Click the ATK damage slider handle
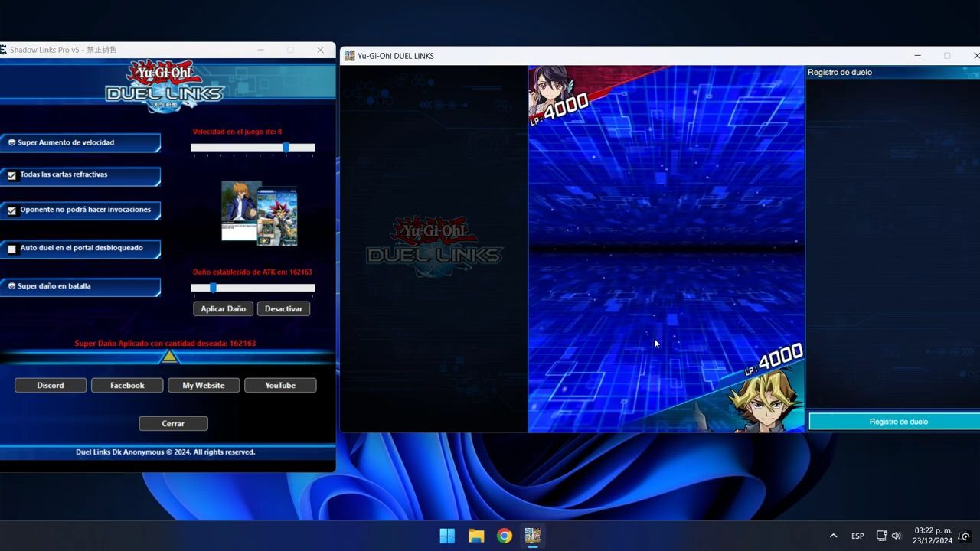Image resolution: width=980 pixels, height=551 pixels. tap(213, 288)
